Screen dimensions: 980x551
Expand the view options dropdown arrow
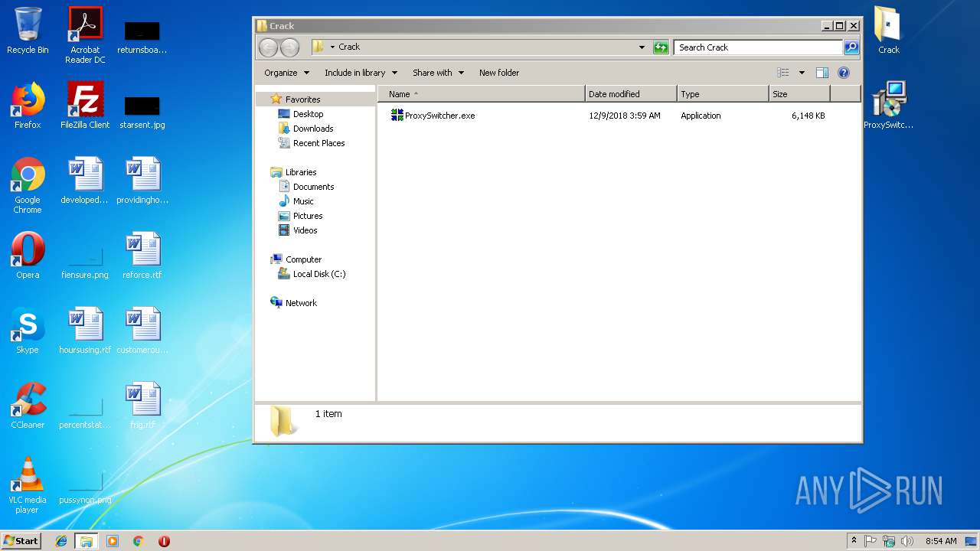tap(802, 73)
